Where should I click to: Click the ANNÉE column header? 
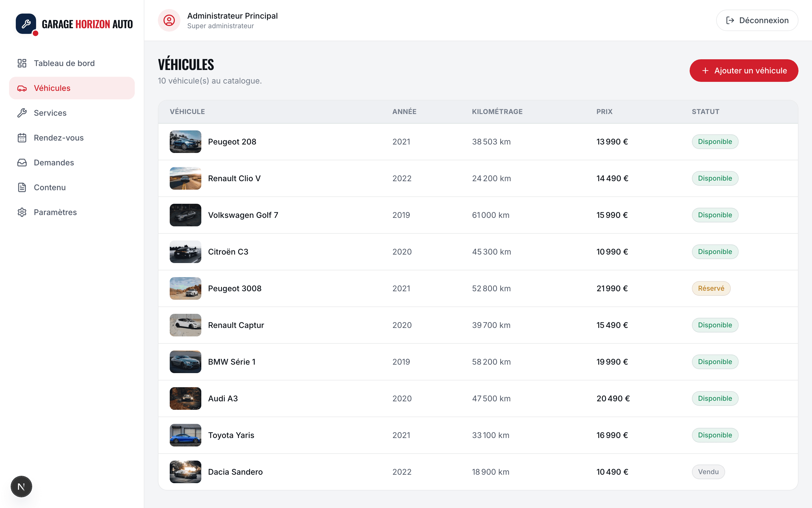click(404, 111)
